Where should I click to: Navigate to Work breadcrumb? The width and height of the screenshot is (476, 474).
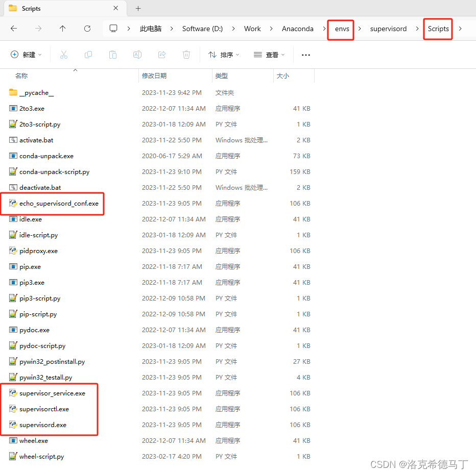click(x=252, y=29)
